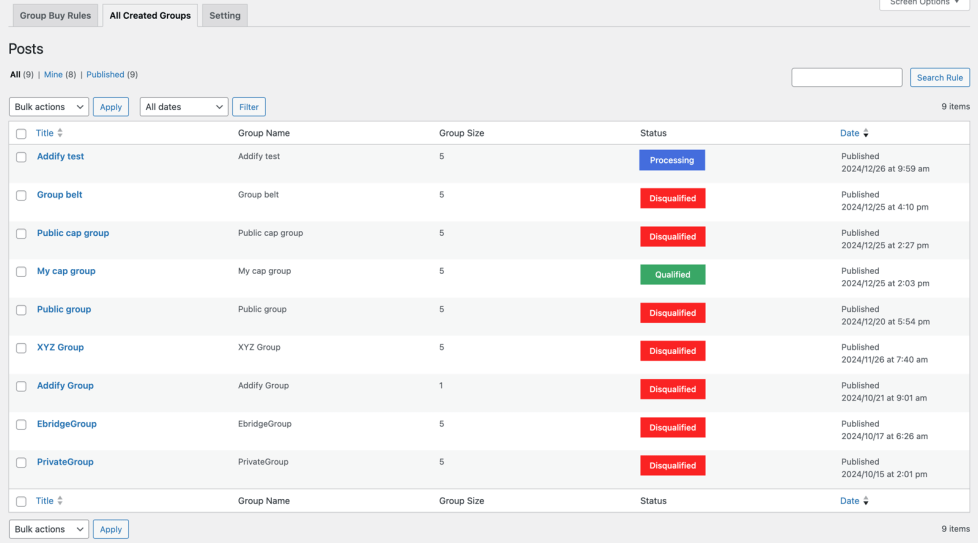Check the box for My cap group

pos(21,272)
